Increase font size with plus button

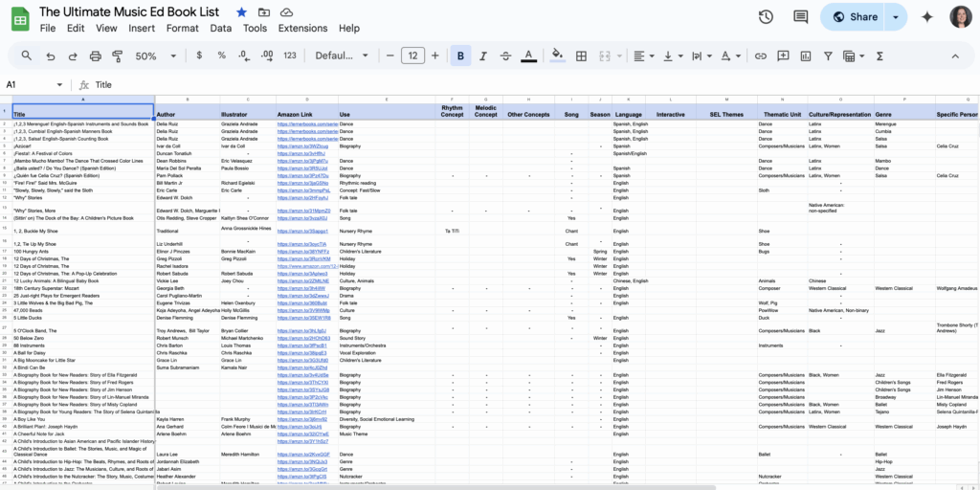pyautogui.click(x=435, y=56)
